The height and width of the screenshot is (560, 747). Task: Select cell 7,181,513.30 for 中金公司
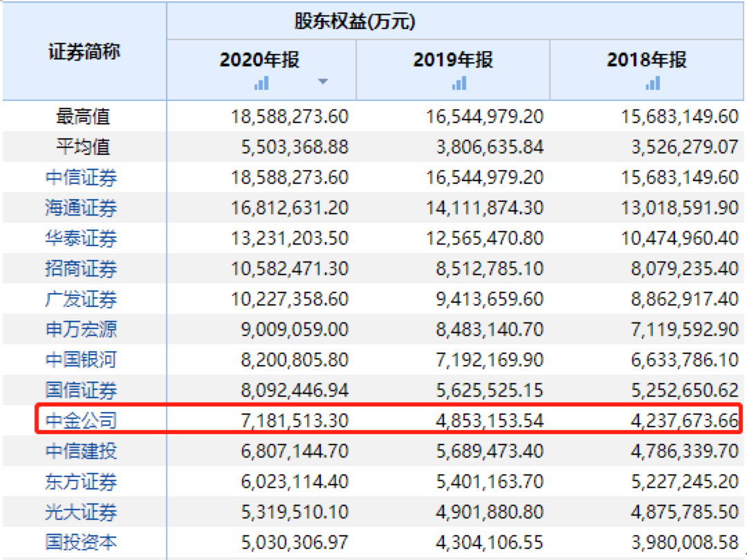295,421
